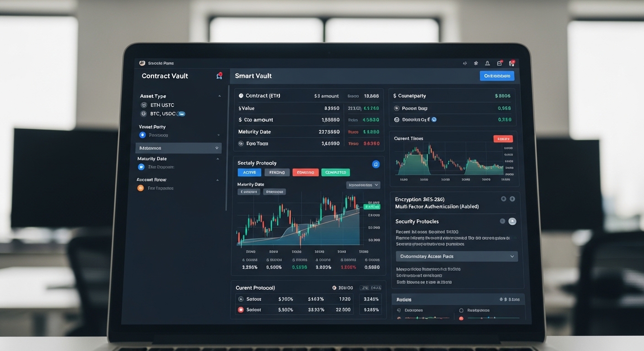Image resolution: width=644 pixels, height=351 pixels.
Task: Toggle the switch next to BTC, USDC
Action: pos(182,113)
